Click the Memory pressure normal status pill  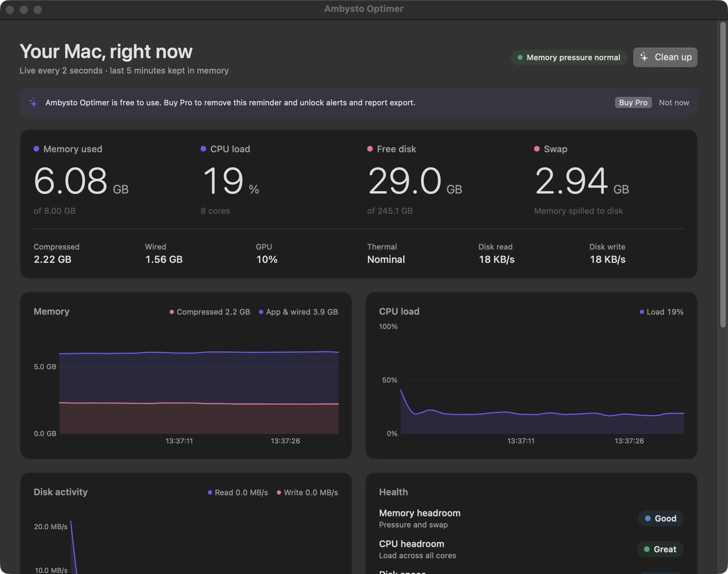click(569, 57)
